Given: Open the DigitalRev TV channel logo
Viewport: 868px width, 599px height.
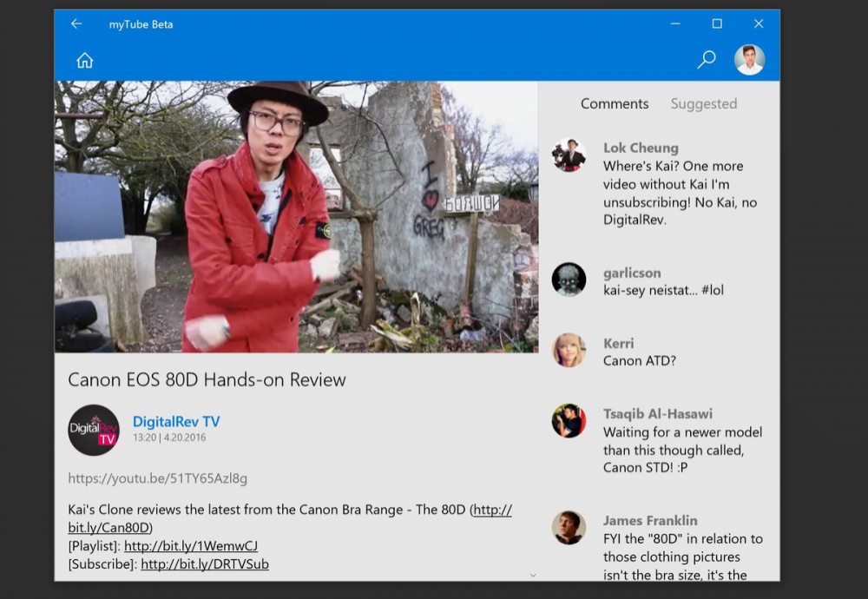Looking at the screenshot, I should (94, 430).
